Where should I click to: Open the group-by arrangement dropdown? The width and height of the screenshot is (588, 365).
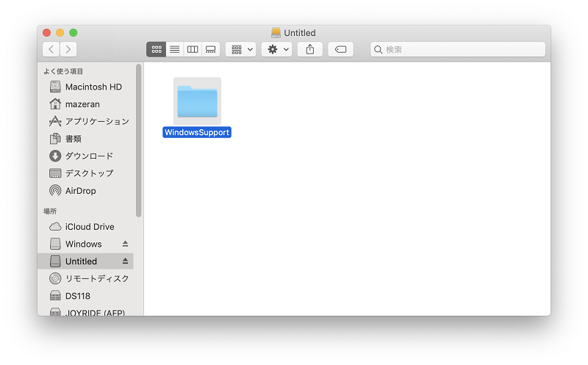pos(241,49)
